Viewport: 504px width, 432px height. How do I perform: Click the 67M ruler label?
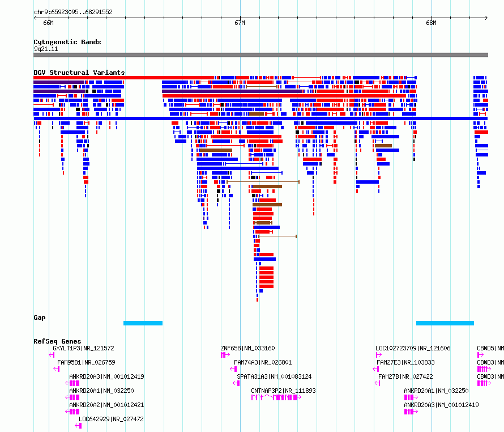point(240,23)
